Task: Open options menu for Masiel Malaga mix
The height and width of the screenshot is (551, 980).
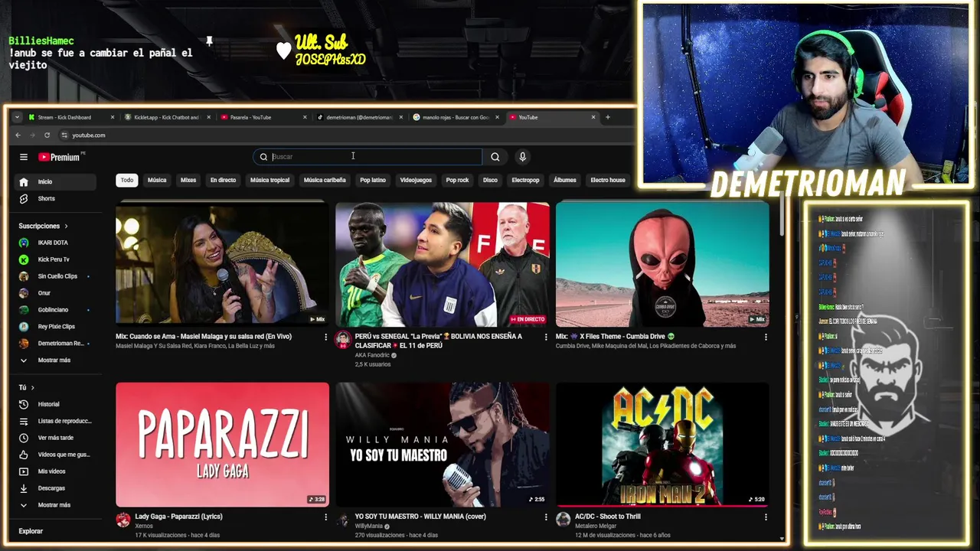Action: 325,337
